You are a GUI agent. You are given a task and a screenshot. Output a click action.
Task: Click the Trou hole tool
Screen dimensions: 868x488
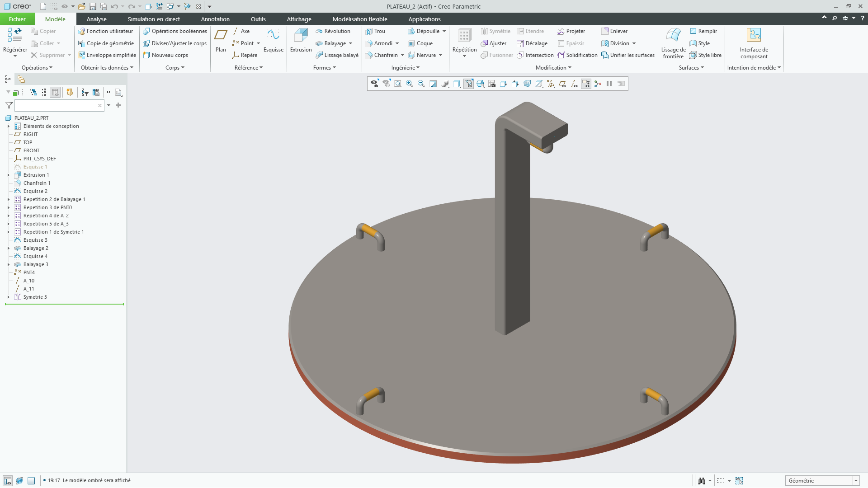click(375, 31)
